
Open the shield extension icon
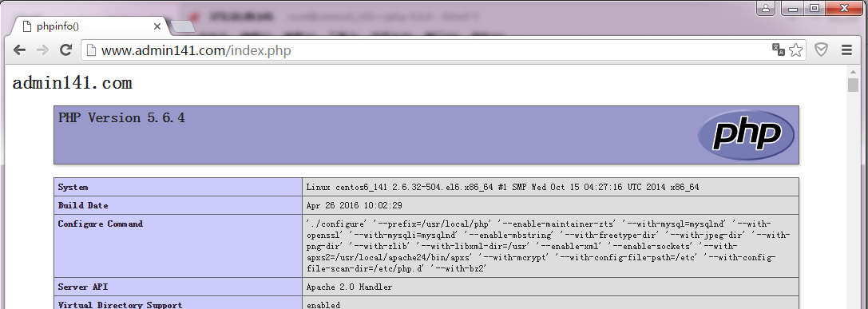point(822,50)
